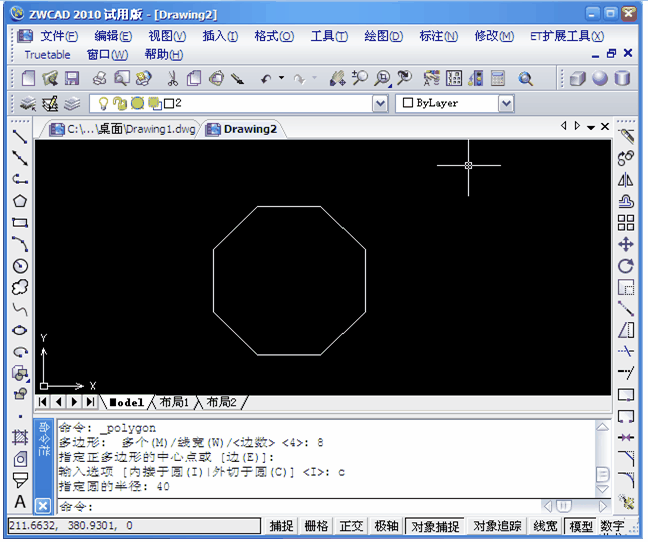Click the Print icon
The height and width of the screenshot is (542, 648).
coord(99,78)
